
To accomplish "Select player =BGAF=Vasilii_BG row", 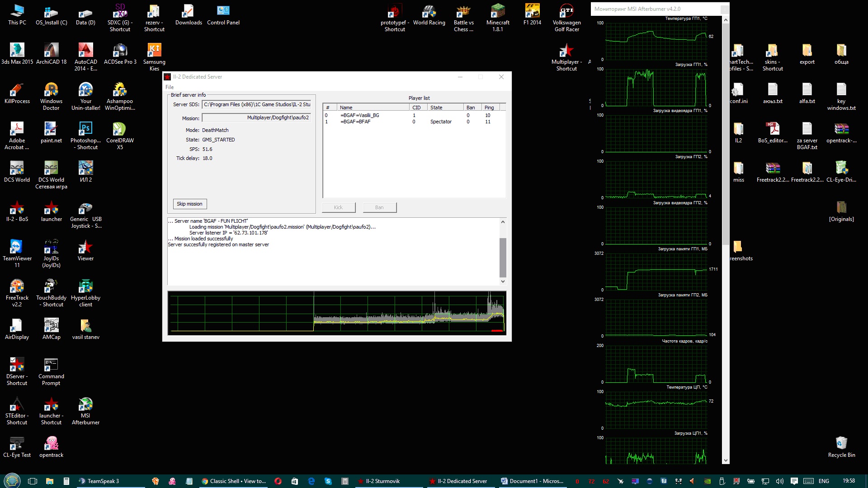I will (414, 116).
